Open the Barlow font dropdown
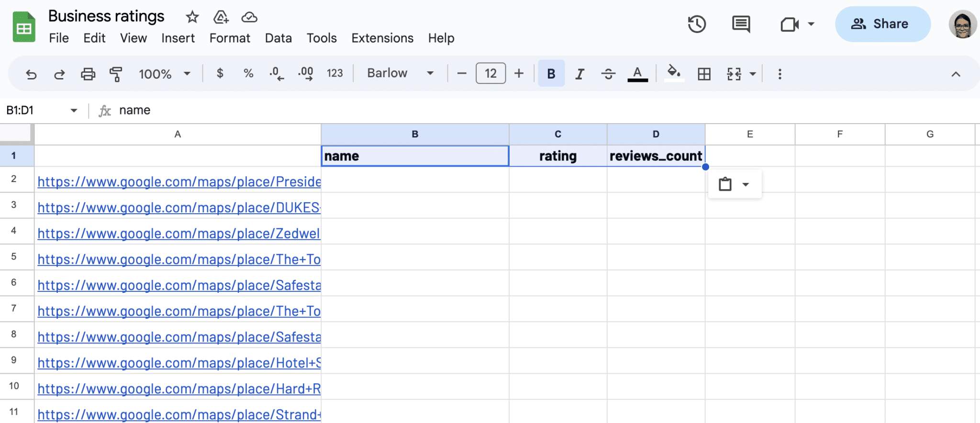Viewport: 980px width, 423px height. [400, 73]
